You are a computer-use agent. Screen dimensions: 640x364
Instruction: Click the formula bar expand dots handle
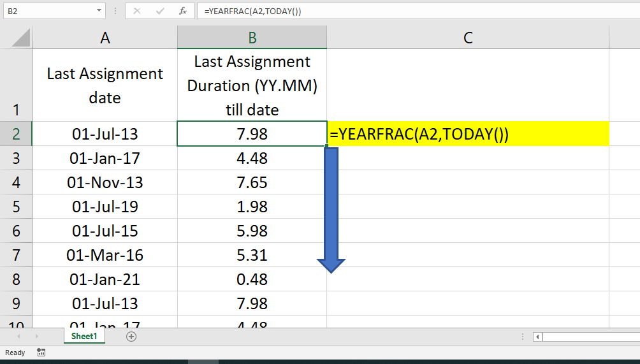tap(115, 11)
